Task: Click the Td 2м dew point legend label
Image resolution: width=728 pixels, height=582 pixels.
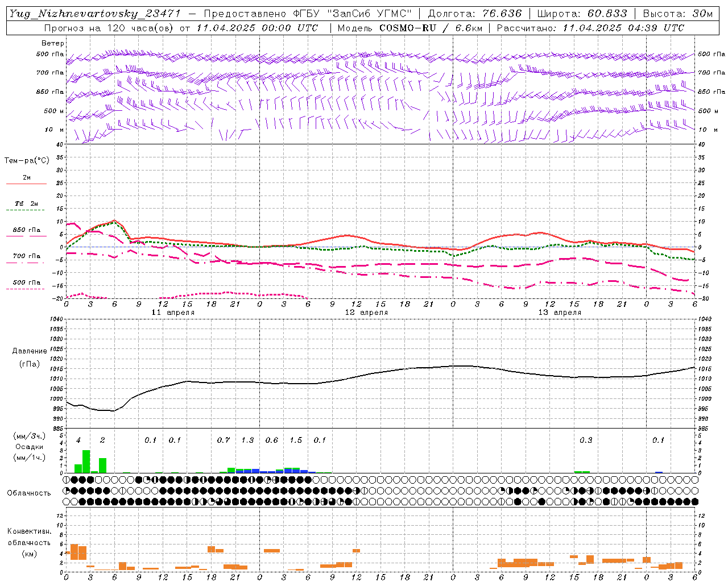Action: [x=27, y=203]
